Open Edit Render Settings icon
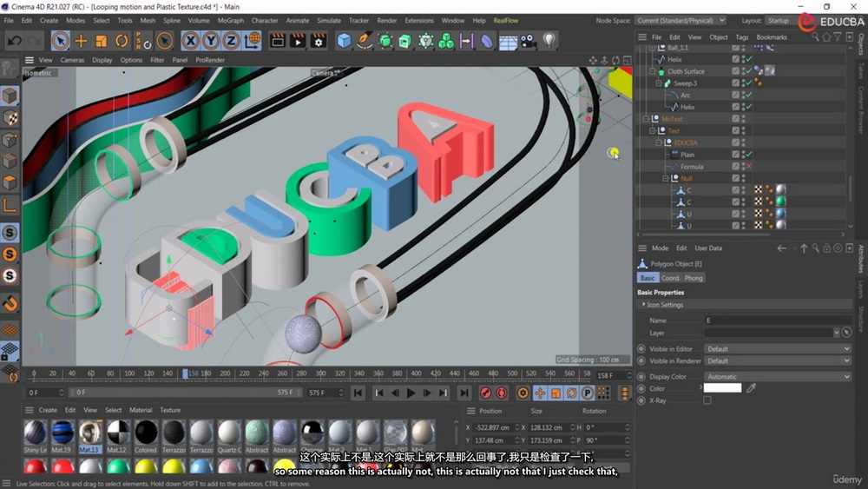The width and height of the screenshot is (868, 489). pyautogui.click(x=319, y=41)
